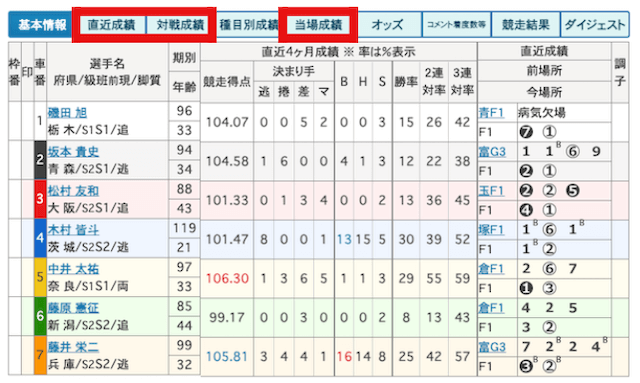Click 前場所 header cell
The height and width of the screenshot is (383, 640).
pyautogui.click(x=544, y=71)
